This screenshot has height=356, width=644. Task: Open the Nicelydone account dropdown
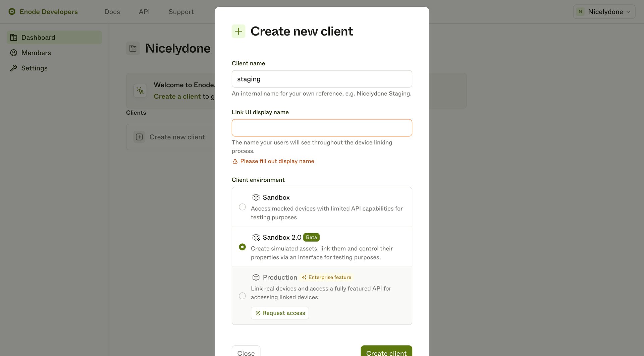coord(604,11)
